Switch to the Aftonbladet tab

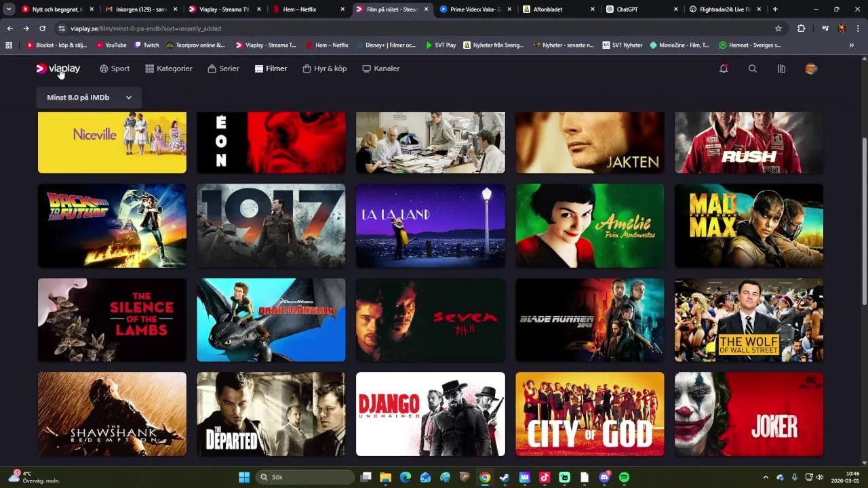[557, 9]
